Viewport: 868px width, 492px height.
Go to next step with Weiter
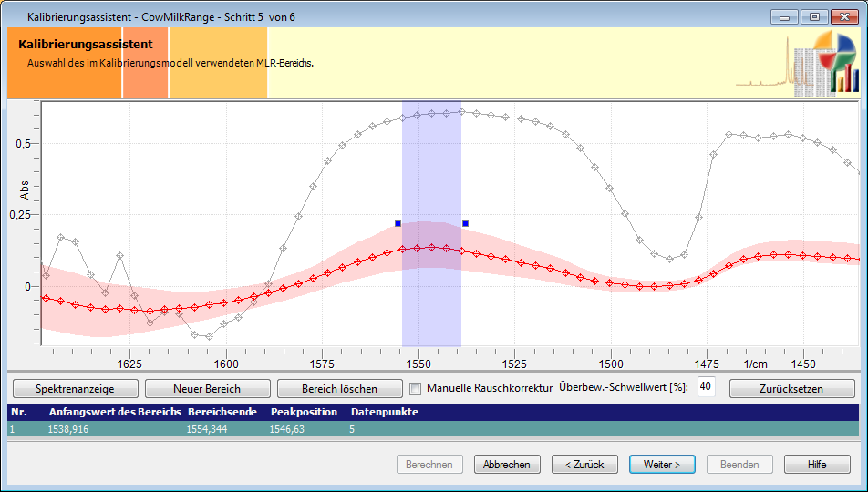(662, 464)
